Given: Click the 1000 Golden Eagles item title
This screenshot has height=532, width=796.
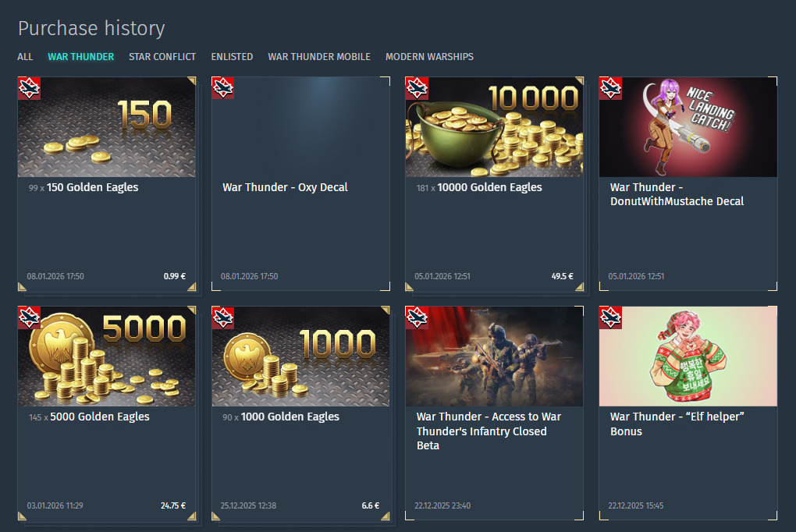Looking at the screenshot, I should click(x=290, y=417).
